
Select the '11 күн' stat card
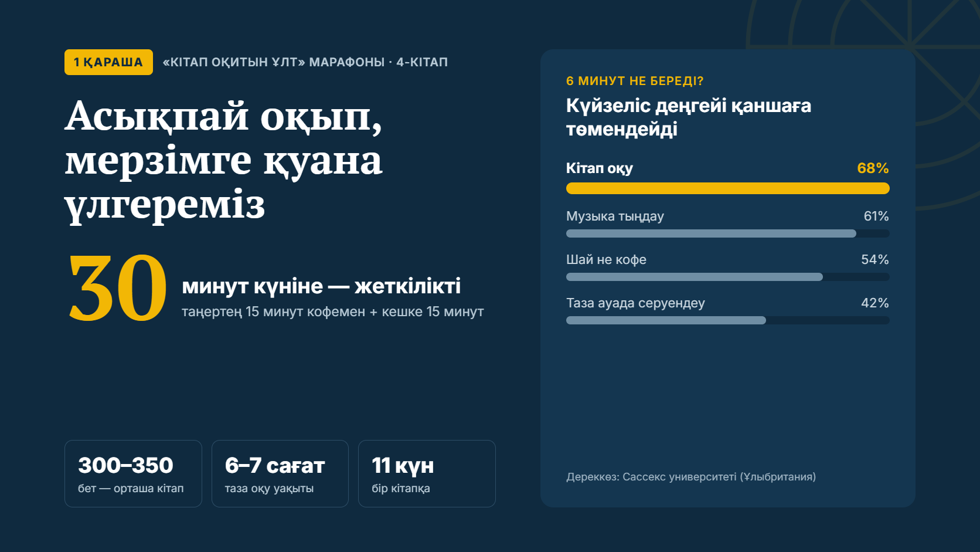[427, 473]
